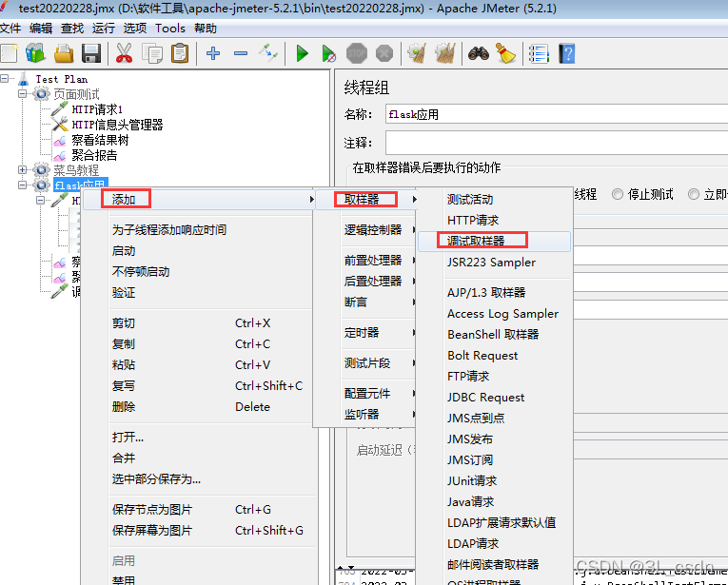This screenshot has height=585, width=728.
Task: Select 察看结果树 listener under 页面测试
Action: [x=100, y=140]
